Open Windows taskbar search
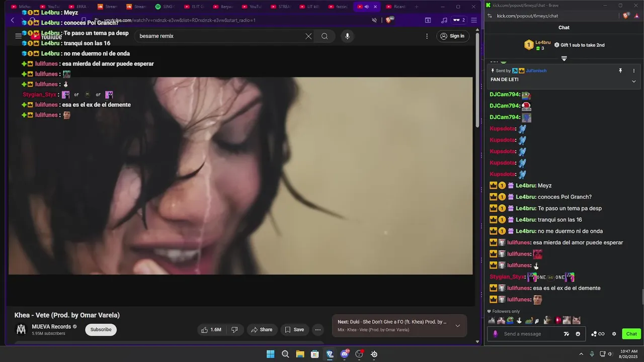Screen dimensions: 644x362 point(285,354)
